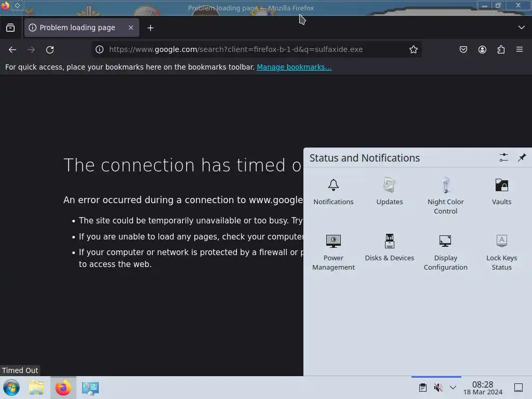List all tabs dropdown
This screenshot has height=399, width=532.
click(522, 28)
